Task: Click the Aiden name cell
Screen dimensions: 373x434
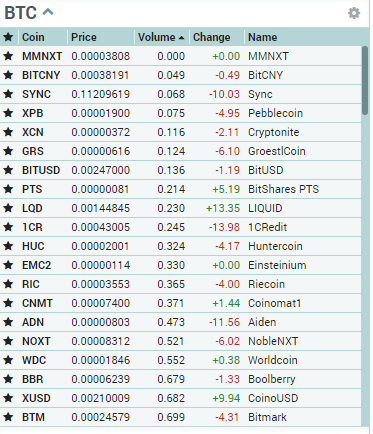Action: [x=262, y=322]
